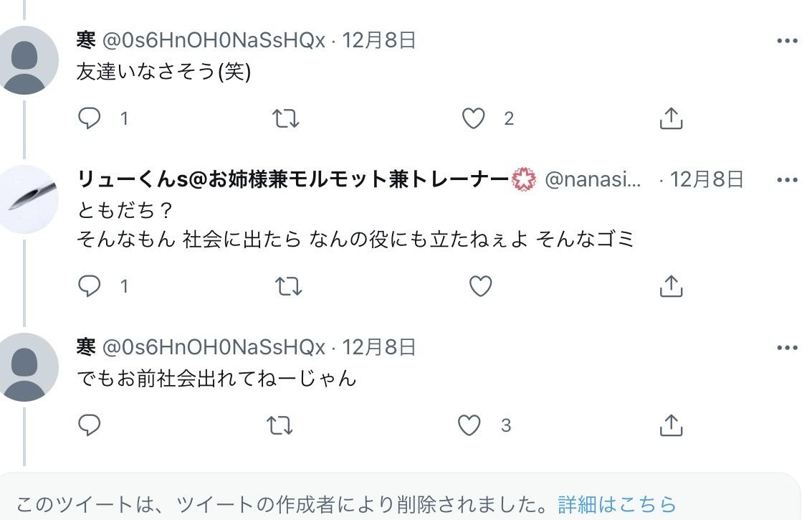This screenshot has height=520, width=812.
Task: Open リューくんs display name profile link
Action: (292, 179)
